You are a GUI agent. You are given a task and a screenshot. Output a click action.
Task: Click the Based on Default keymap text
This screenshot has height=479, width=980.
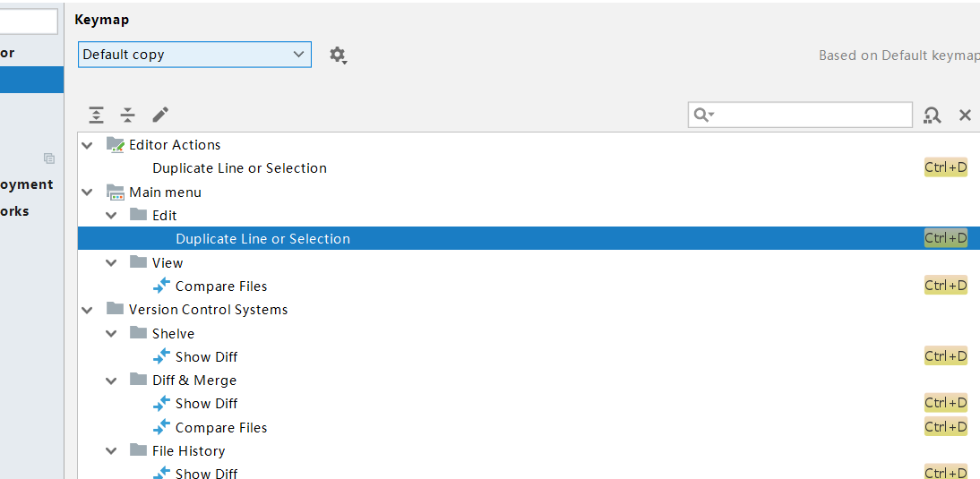pos(899,56)
